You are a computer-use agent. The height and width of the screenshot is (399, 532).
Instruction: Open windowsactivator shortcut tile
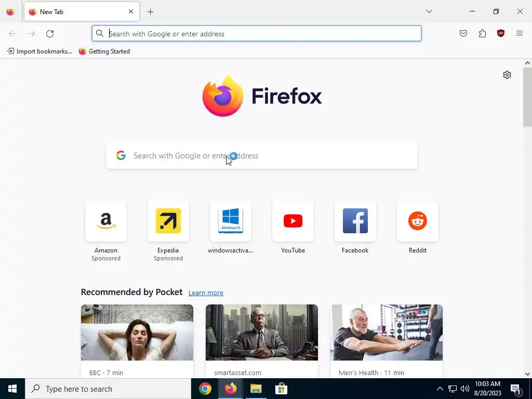tap(230, 221)
